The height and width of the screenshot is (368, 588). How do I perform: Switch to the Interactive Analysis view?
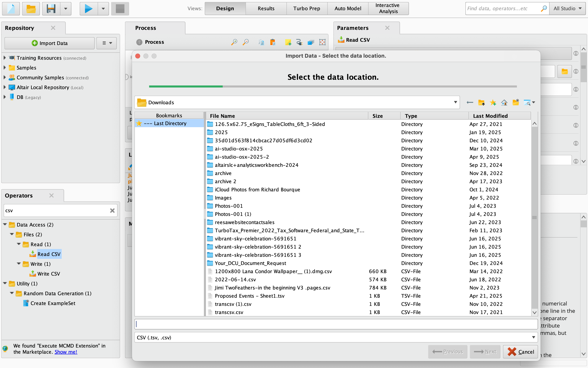point(388,9)
